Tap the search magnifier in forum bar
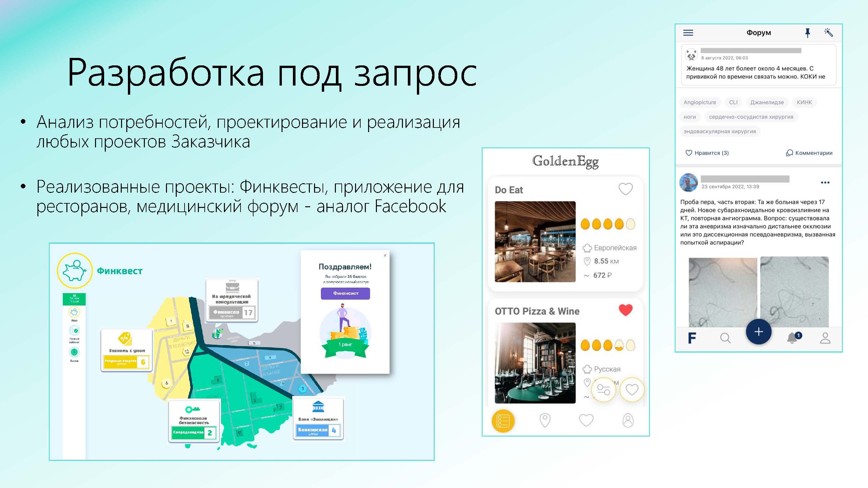The height and width of the screenshot is (488, 868). 725,338
